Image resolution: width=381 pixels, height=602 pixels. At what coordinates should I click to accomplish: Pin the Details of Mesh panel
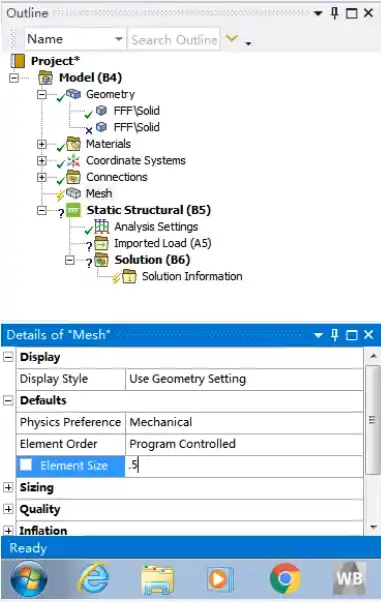(335, 335)
